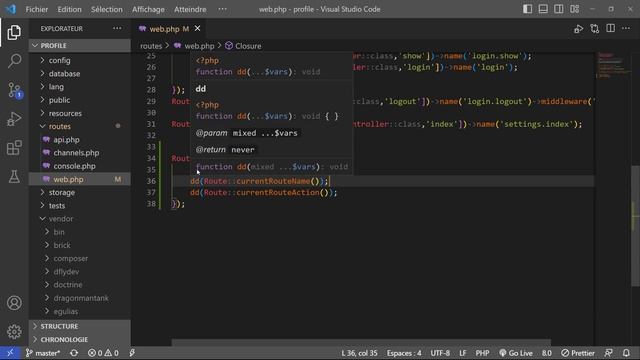The height and width of the screenshot is (360, 640).
Task: Change indentation Espaces : 4
Action: pos(404,353)
